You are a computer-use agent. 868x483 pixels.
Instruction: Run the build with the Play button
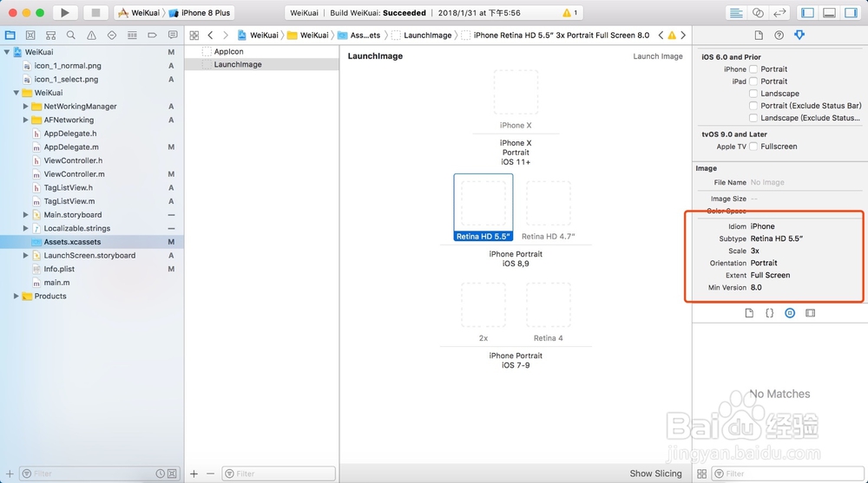click(x=65, y=12)
